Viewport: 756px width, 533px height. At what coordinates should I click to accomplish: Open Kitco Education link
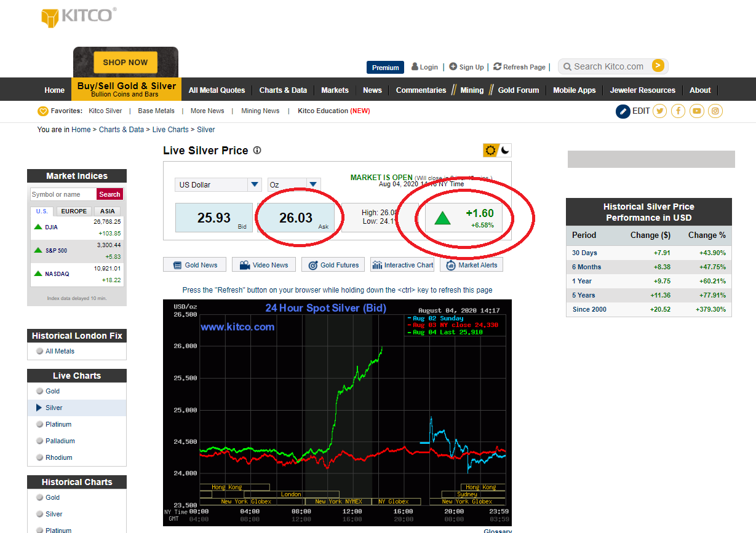pyautogui.click(x=334, y=111)
